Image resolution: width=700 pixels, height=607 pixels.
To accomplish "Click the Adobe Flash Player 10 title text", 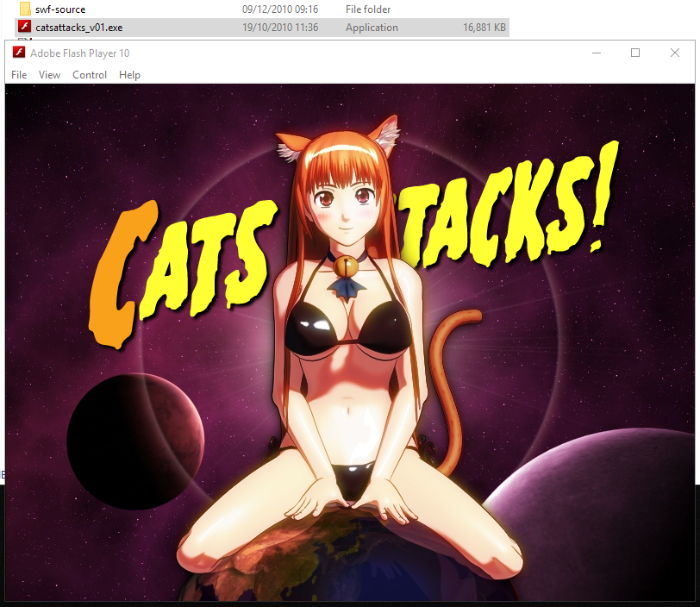I will [x=80, y=53].
